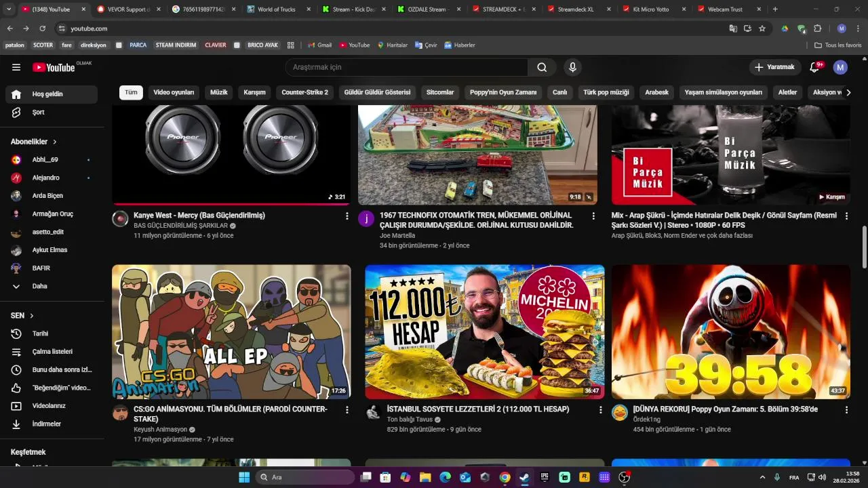Open the Hoş geldin home sidebar item
The height and width of the screenshot is (488, 868).
tap(52, 94)
